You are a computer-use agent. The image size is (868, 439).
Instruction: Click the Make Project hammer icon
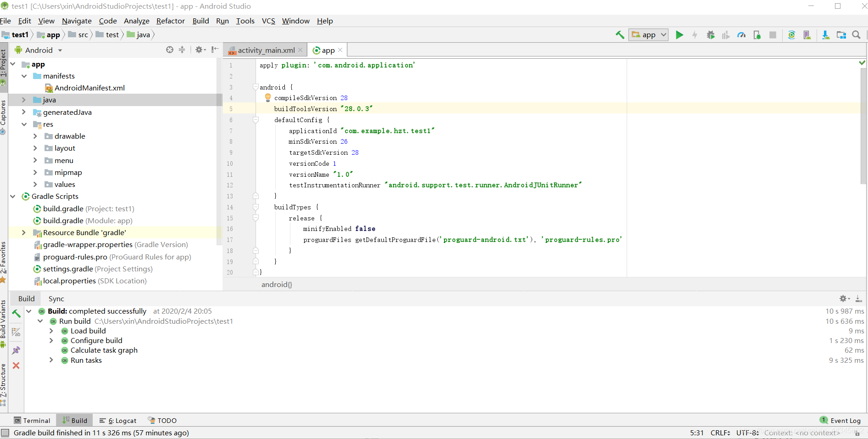[620, 35]
